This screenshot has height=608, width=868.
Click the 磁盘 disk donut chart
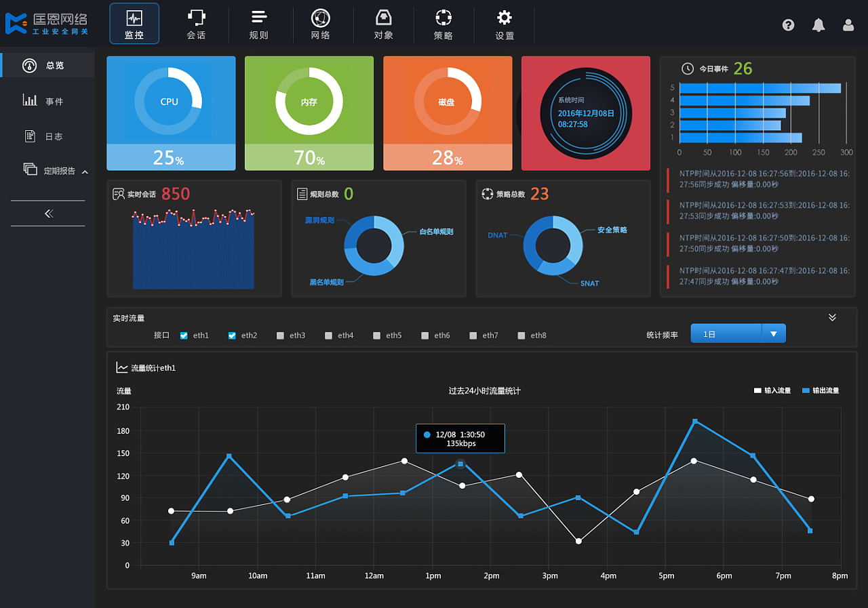447,101
